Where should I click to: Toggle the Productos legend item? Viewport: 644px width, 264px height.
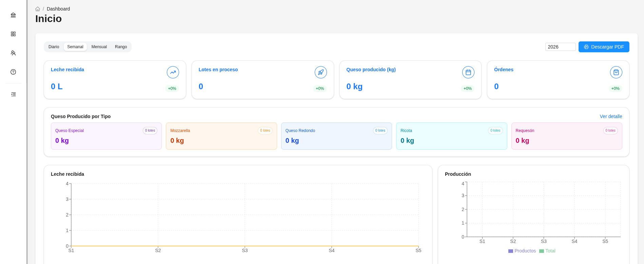[x=522, y=251]
